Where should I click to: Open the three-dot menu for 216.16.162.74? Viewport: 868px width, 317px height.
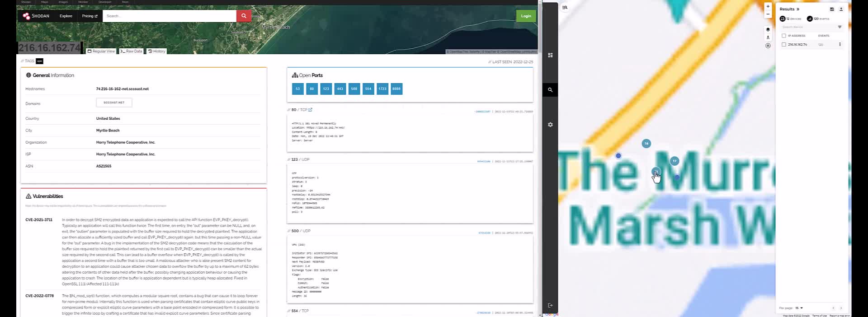click(x=840, y=44)
